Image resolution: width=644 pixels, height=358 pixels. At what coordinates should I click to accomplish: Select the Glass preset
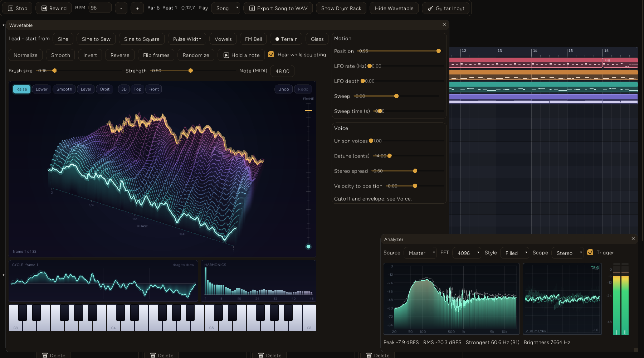317,39
